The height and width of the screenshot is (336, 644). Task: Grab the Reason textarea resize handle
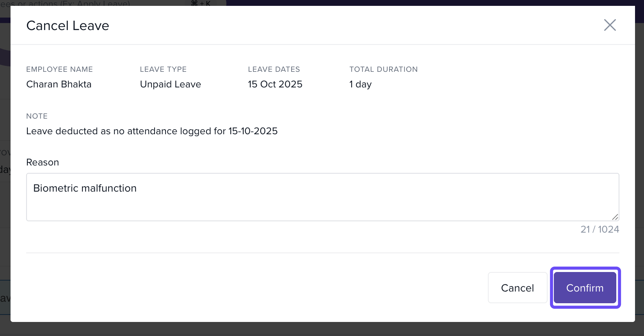pyautogui.click(x=615, y=217)
